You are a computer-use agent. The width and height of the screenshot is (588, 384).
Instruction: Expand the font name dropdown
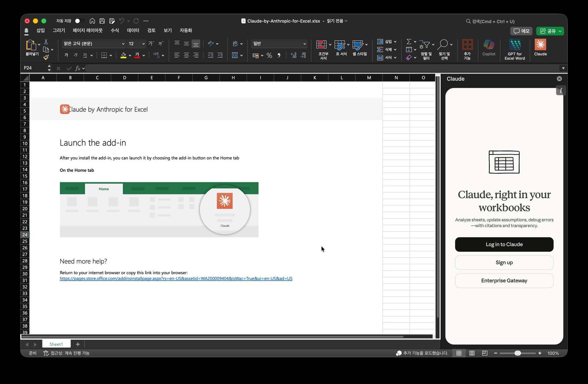[x=123, y=44]
